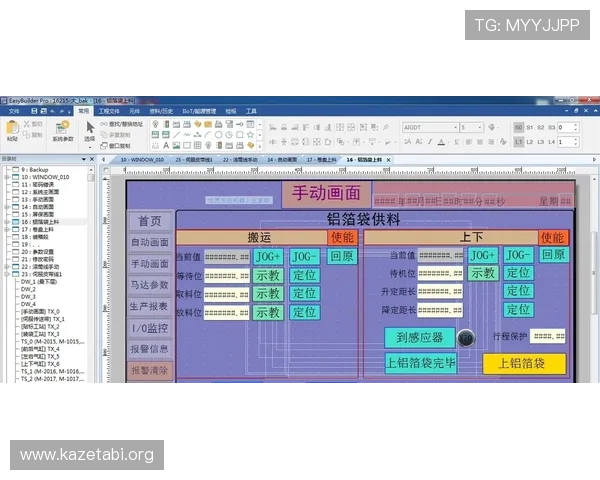This screenshot has height=480, width=600.
Task: Select the bit lamp object icon
Action: coord(155,124)
